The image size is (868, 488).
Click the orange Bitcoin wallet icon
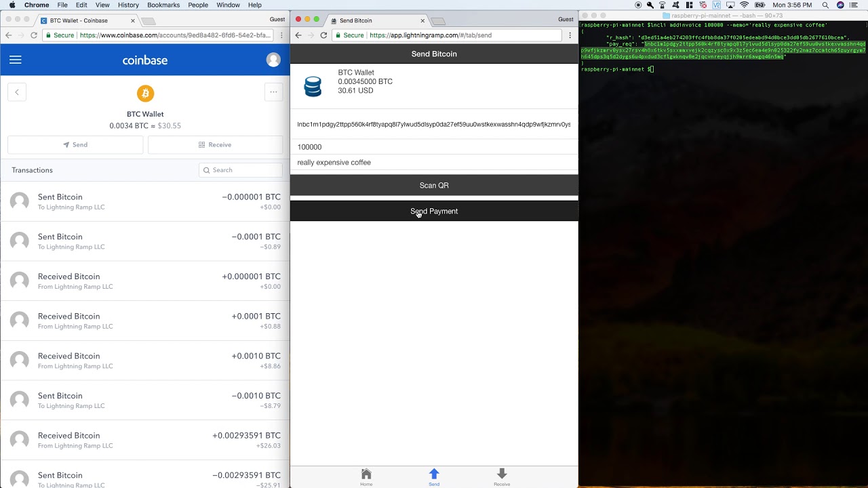click(145, 93)
